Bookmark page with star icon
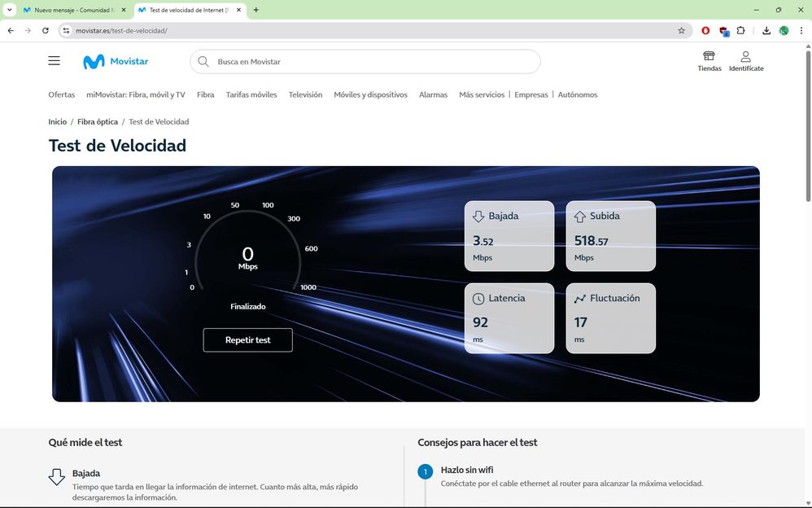 (681, 31)
